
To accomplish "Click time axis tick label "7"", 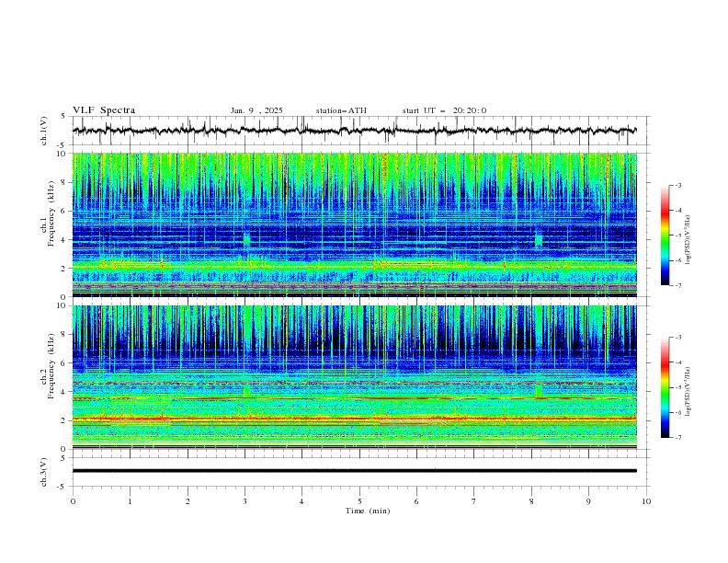I will pyautogui.click(x=474, y=501).
